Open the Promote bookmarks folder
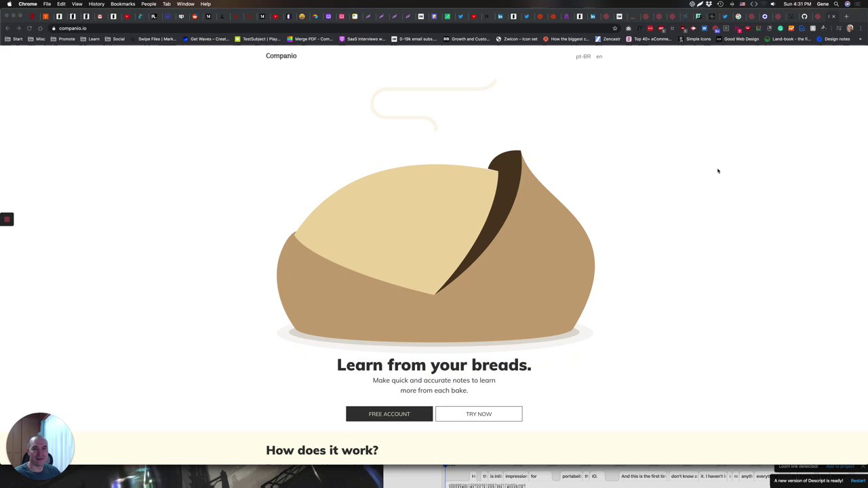The height and width of the screenshot is (488, 868). tap(62, 39)
